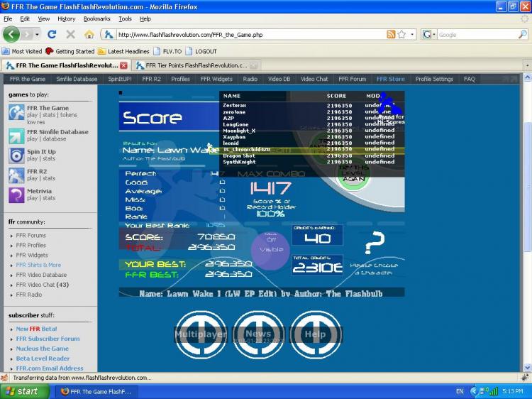Open SpinItUP! in site navigation

(119, 79)
